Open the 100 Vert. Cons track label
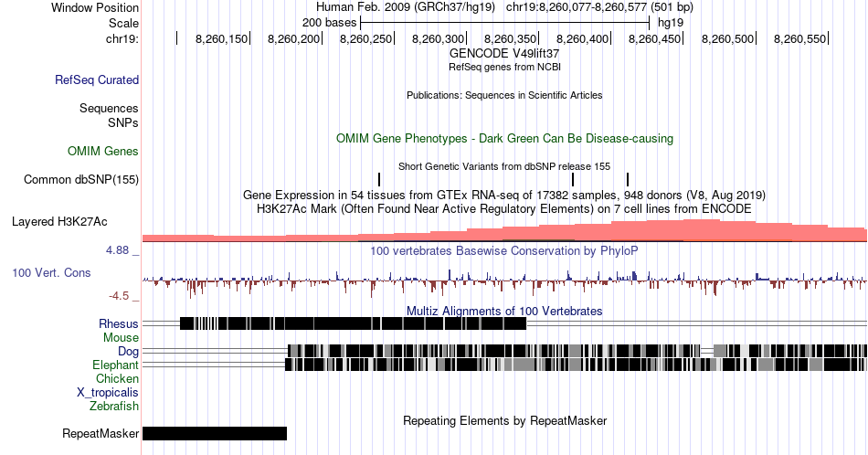The image size is (868, 455). [51, 272]
